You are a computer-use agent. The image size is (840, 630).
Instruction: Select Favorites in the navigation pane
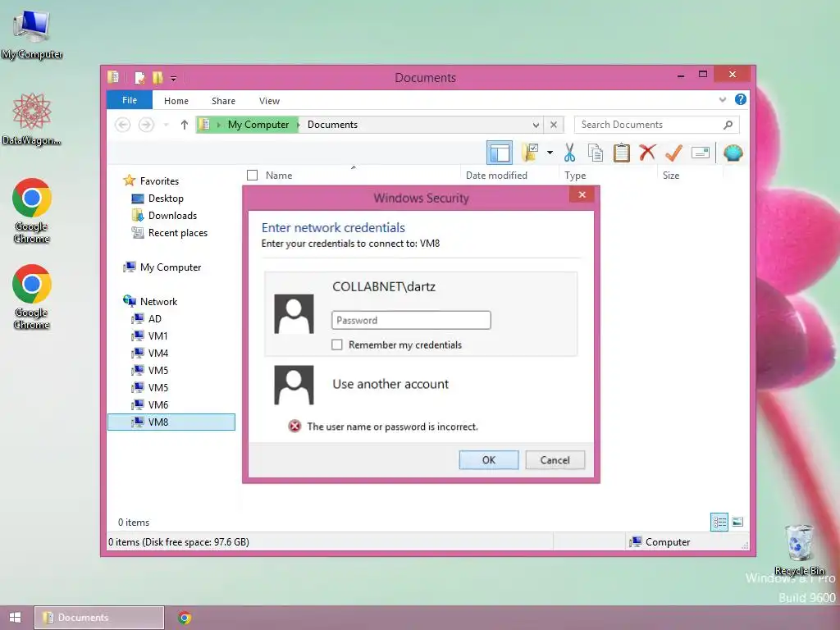[159, 181]
